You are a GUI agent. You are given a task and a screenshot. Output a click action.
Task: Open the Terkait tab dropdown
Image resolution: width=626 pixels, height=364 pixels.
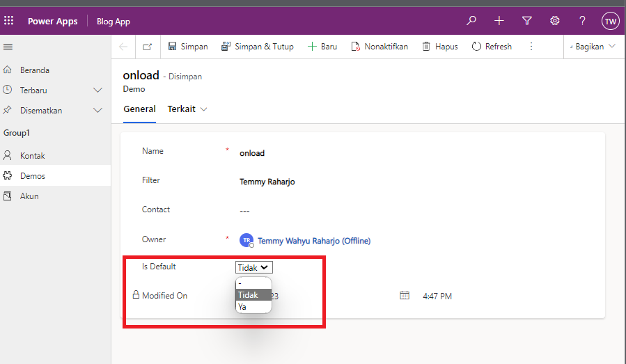click(x=187, y=109)
